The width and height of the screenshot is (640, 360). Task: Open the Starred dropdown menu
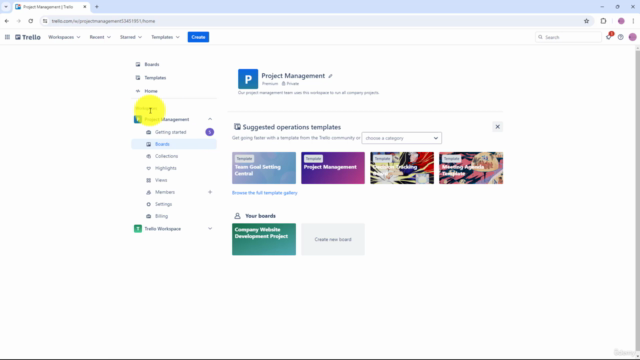point(131,37)
